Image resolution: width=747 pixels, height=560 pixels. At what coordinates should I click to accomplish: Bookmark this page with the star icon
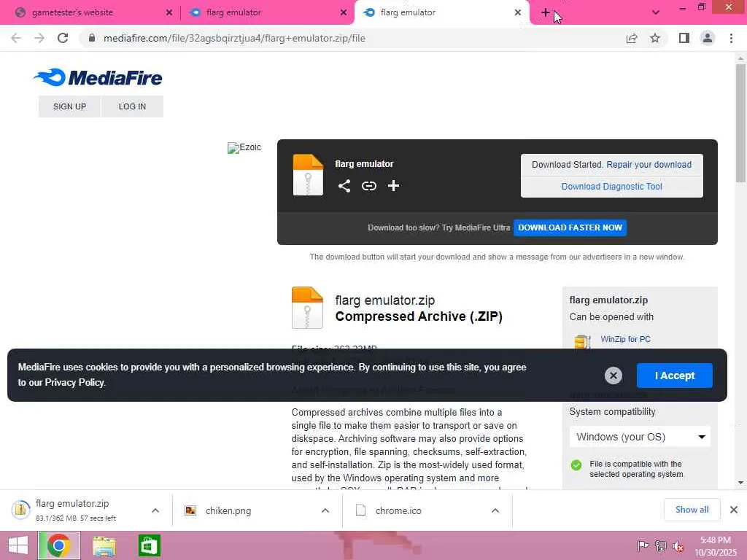[655, 38]
